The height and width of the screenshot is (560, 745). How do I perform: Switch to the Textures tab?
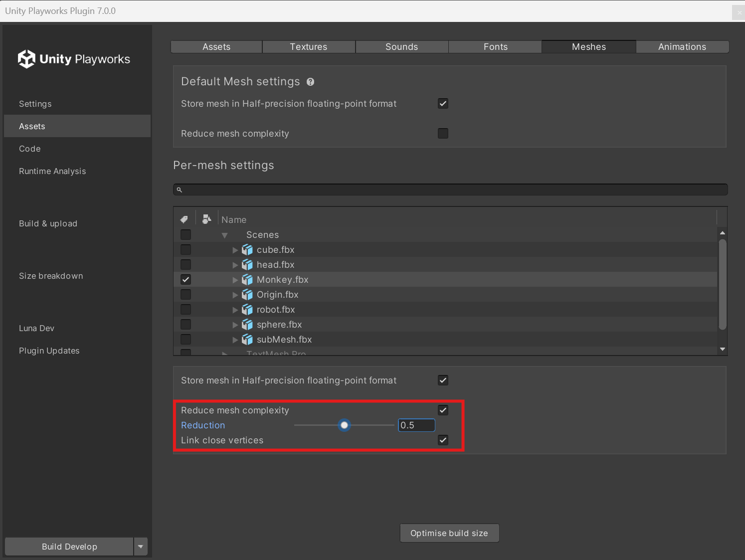click(309, 47)
